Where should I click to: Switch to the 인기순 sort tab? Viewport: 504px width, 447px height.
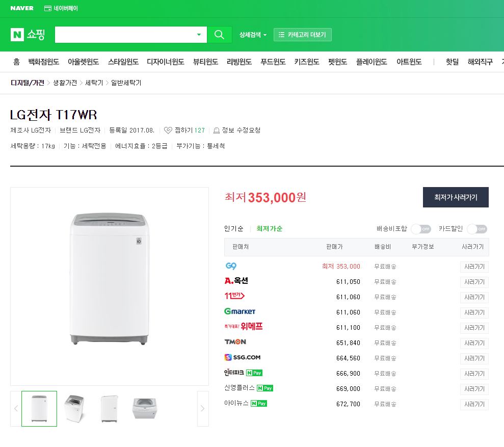233,229
